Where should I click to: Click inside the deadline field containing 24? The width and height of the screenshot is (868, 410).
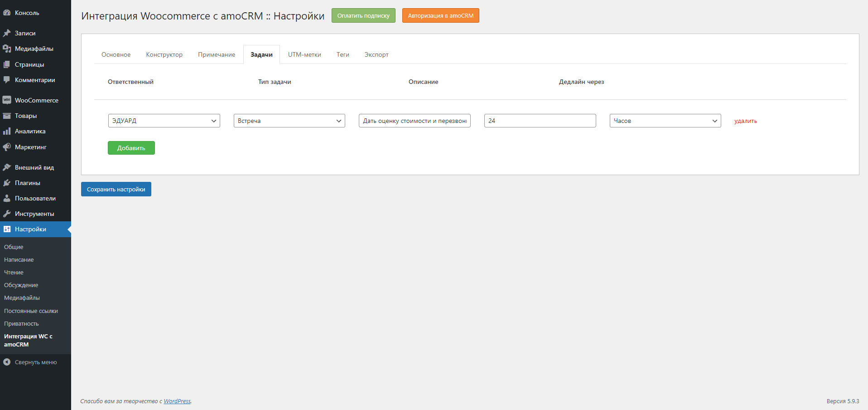[x=540, y=121]
